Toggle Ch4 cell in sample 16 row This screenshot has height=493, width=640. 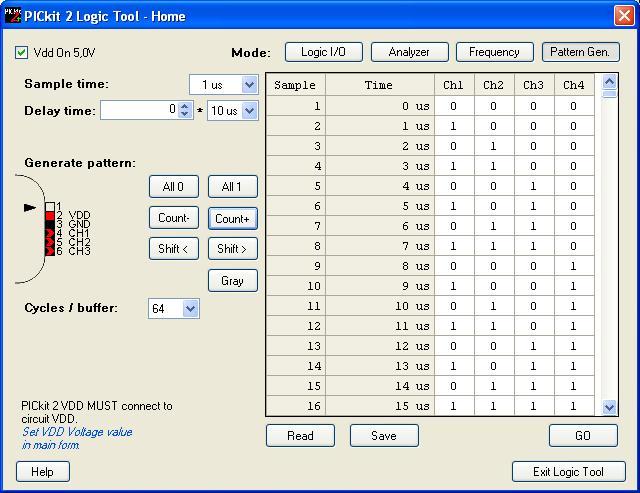(574, 406)
